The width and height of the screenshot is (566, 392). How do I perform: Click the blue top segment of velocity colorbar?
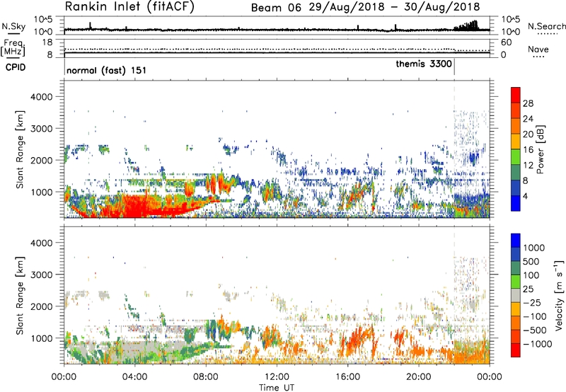click(516, 241)
